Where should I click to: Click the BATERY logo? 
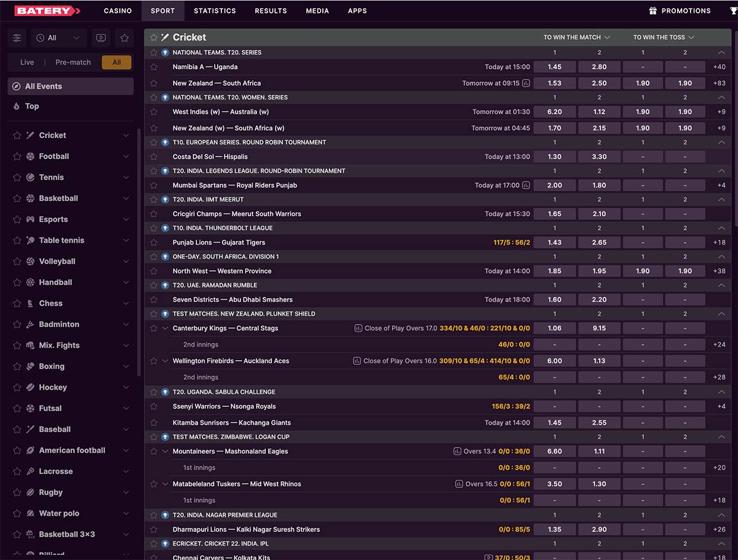(x=47, y=10)
